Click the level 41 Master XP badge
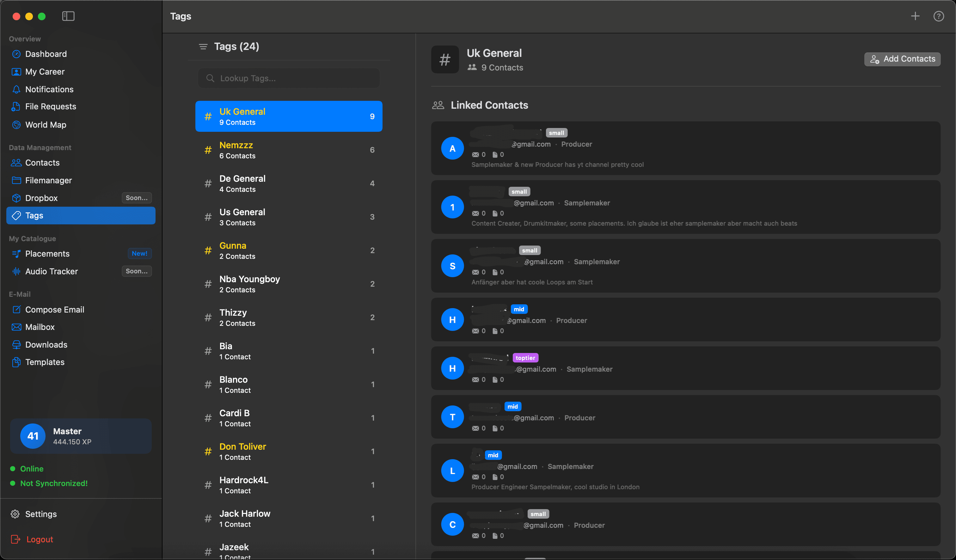This screenshot has height=560, width=956. pyautogui.click(x=80, y=436)
